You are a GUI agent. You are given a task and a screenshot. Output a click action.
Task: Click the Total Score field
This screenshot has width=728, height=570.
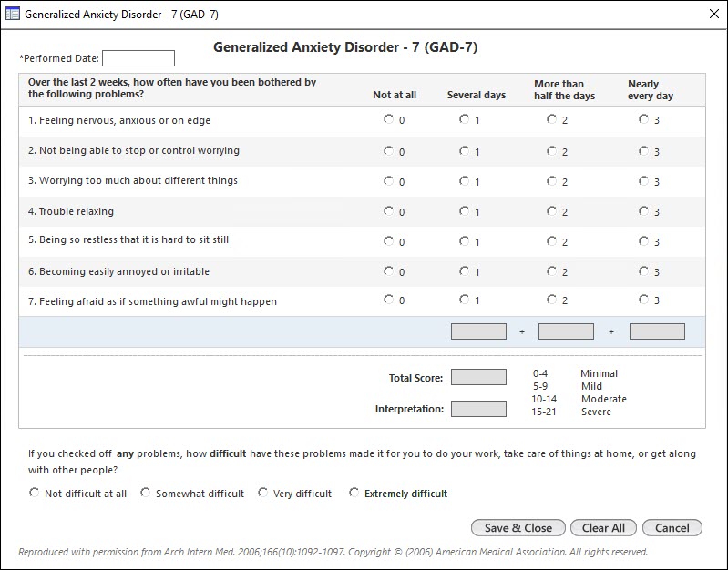pyautogui.click(x=478, y=378)
